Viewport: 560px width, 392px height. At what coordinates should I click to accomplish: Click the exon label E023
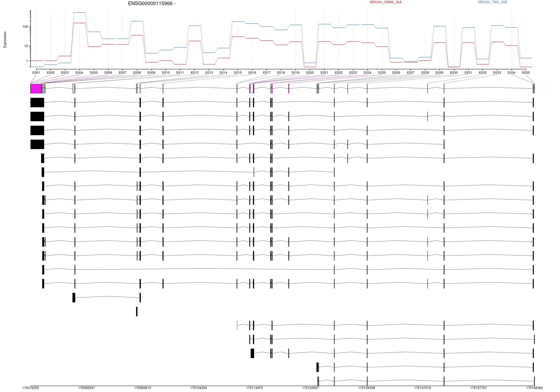coord(353,73)
